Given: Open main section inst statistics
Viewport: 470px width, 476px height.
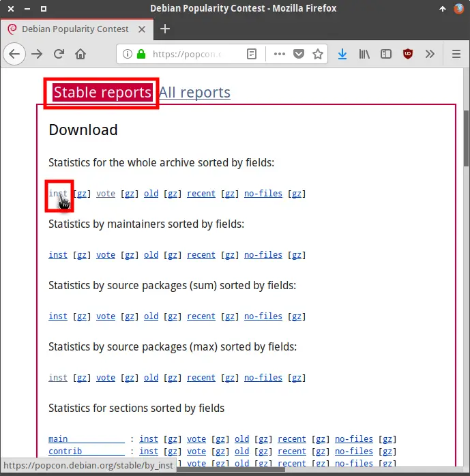Looking at the screenshot, I should coord(149,439).
